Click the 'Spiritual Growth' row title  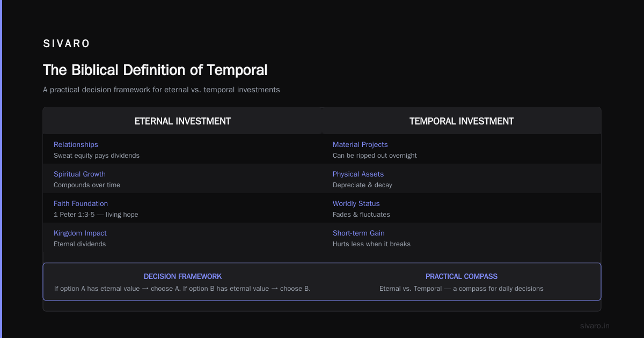(x=79, y=174)
